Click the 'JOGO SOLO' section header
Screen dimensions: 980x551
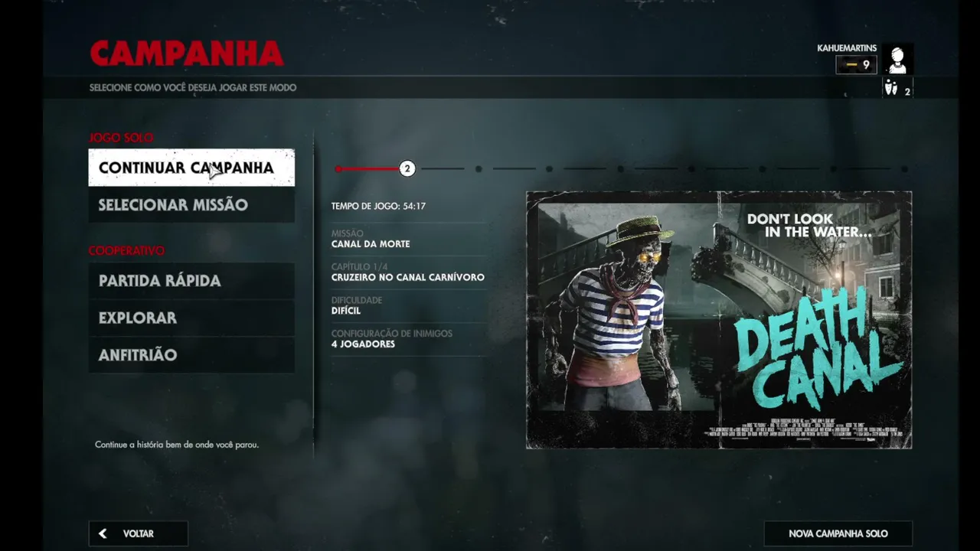click(x=121, y=138)
